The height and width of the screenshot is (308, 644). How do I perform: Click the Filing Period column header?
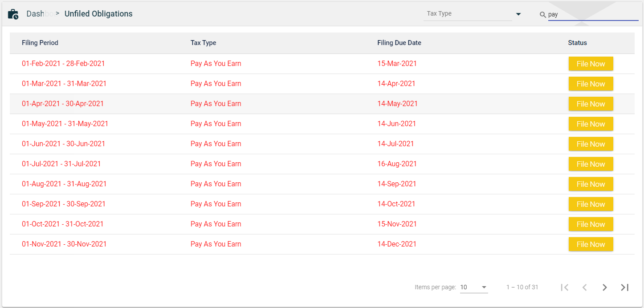point(40,43)
